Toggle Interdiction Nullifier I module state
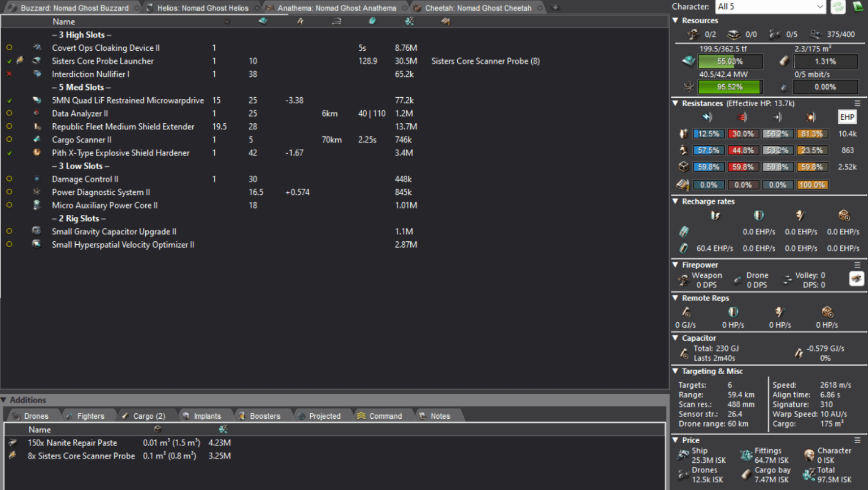 pyautogui.click(x=9, y=74)
